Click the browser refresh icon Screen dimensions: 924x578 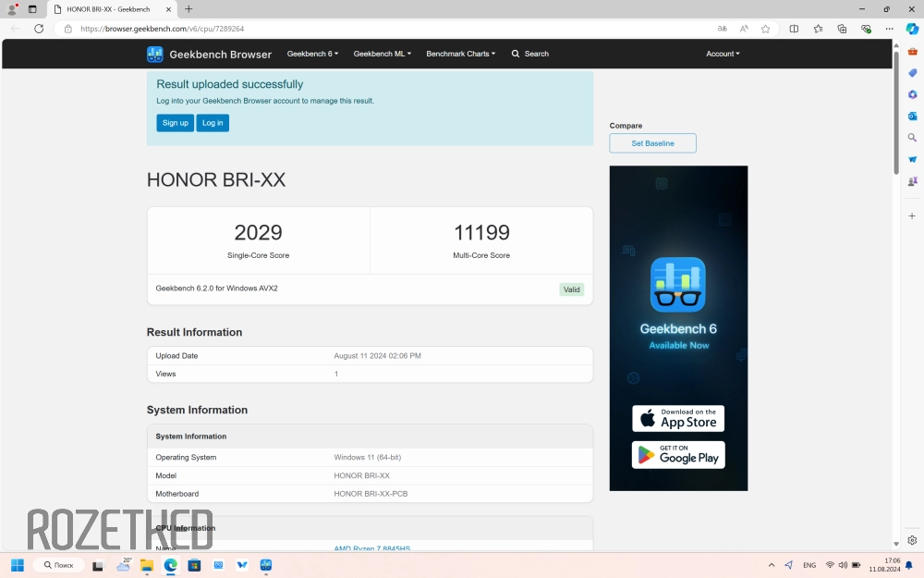39,29
